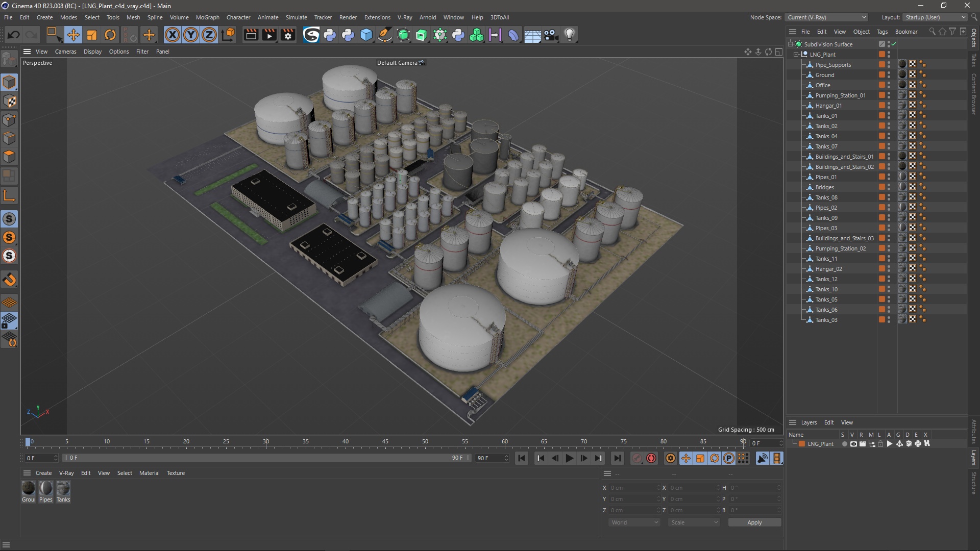Collapse the LNG_Plant hierarchy
This screenshot has height=551, width=980.
[796, 55]
